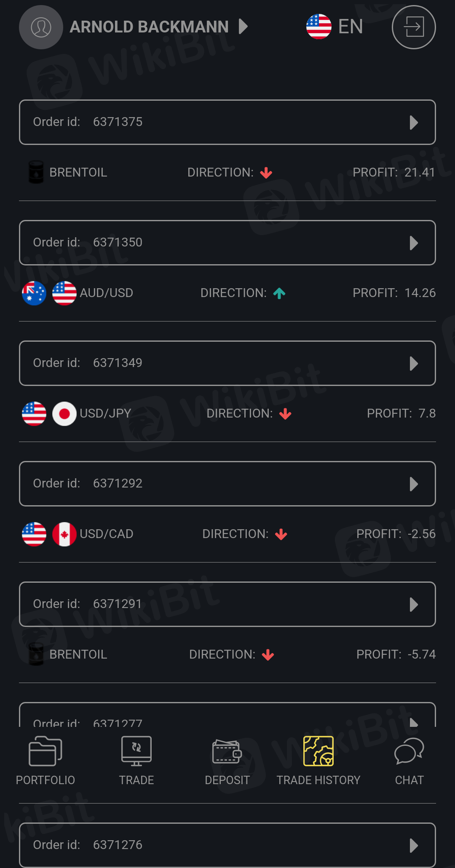Expand order 6371375 details arrow
The image size is (455, 868).
pyautogui.click(x=414, y=123)
